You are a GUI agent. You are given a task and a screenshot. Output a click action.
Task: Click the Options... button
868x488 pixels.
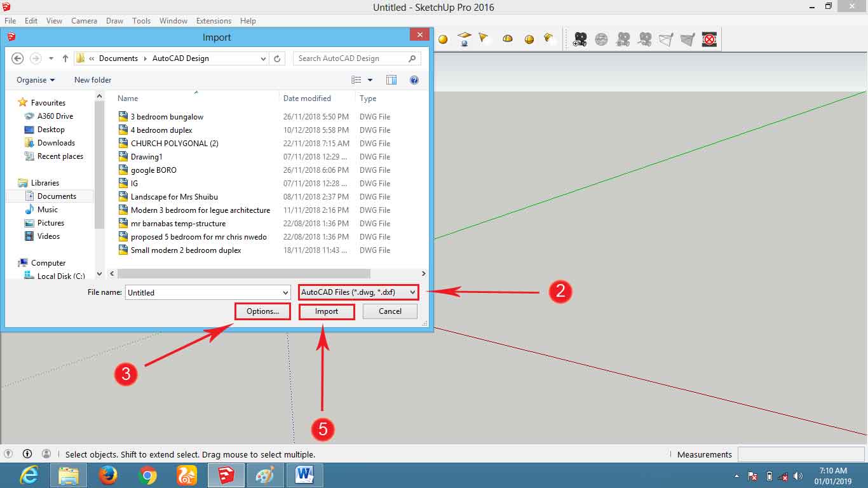(x=263, y=311)
